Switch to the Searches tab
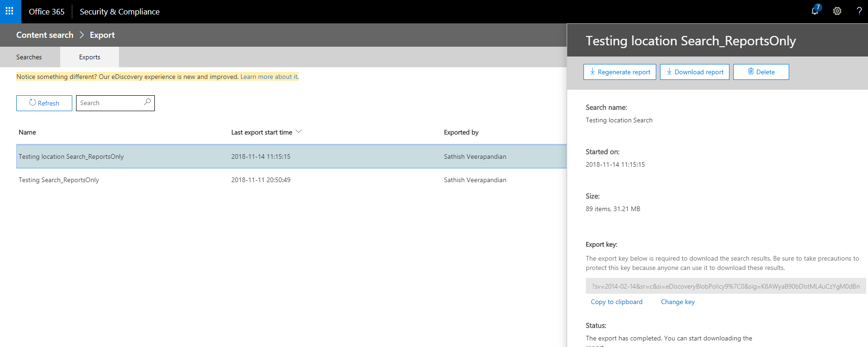The height and width of the screenshot is (347, 868). click(29, 57)
